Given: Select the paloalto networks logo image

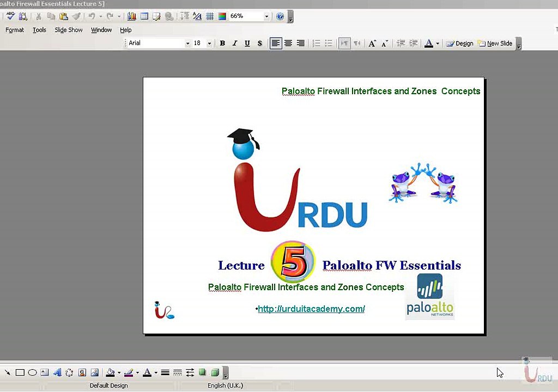Looking at the screenshot, I should [x=430, y=296].
